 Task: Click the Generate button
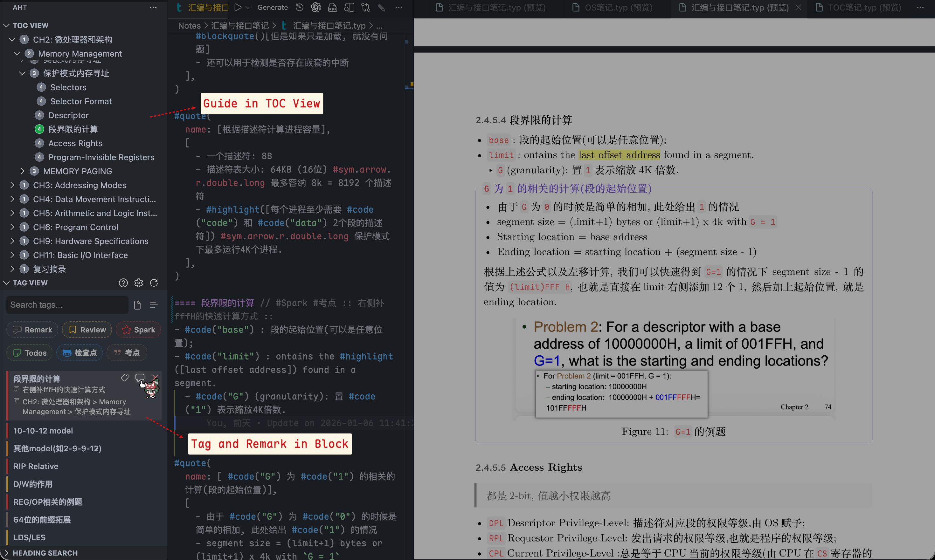272,7
